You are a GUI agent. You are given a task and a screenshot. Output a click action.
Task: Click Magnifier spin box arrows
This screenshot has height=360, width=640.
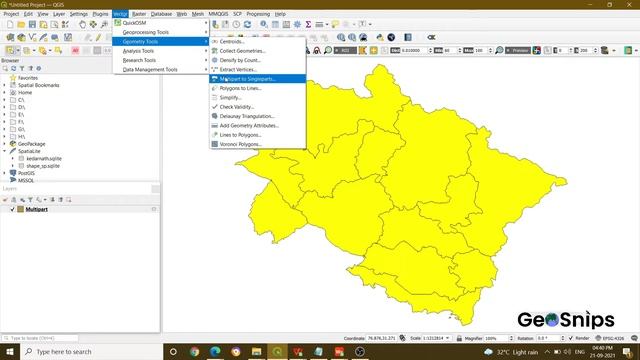(x=511, y=338)
